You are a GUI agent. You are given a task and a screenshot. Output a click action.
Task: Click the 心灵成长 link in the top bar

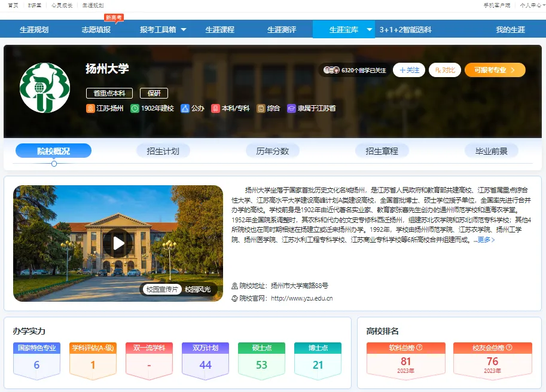coord(62,5)
